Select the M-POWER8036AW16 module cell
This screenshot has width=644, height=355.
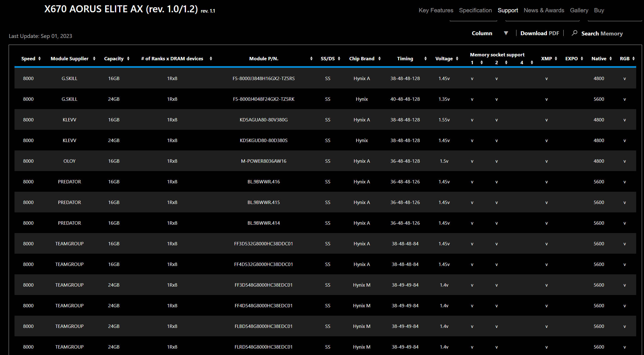[264, 161]
